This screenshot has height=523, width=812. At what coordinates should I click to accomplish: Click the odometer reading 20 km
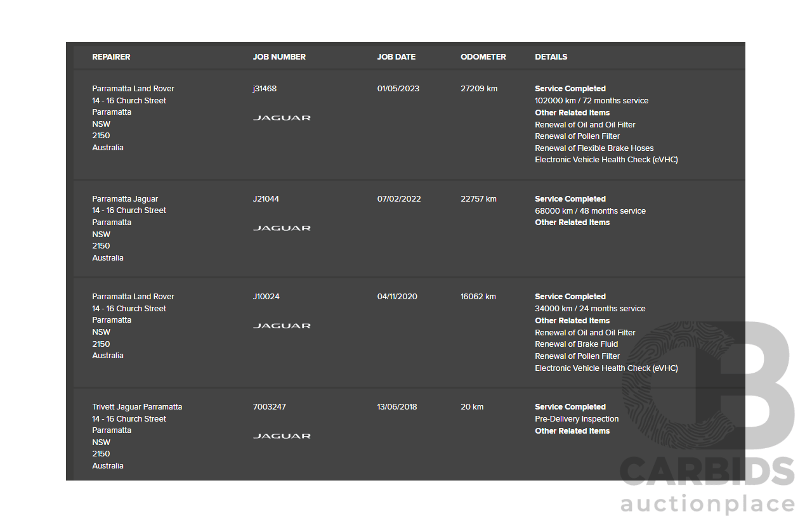click(x=472, y=407)
